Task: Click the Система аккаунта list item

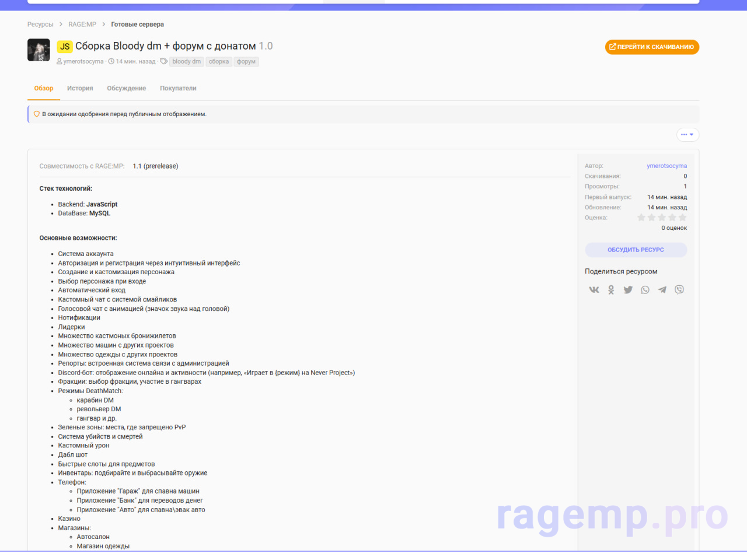Action: 86,254
